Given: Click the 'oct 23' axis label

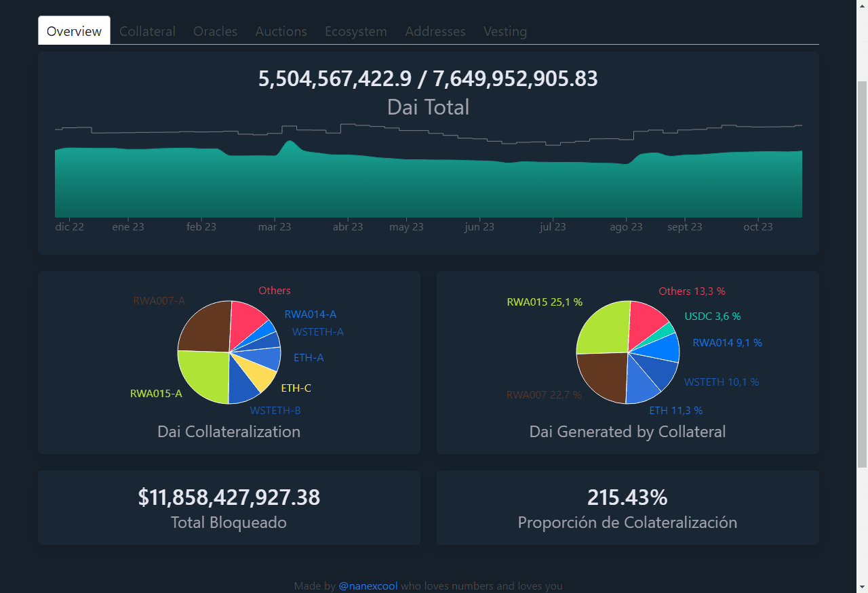Looking at the screenshot, I should tap(757, 227).
